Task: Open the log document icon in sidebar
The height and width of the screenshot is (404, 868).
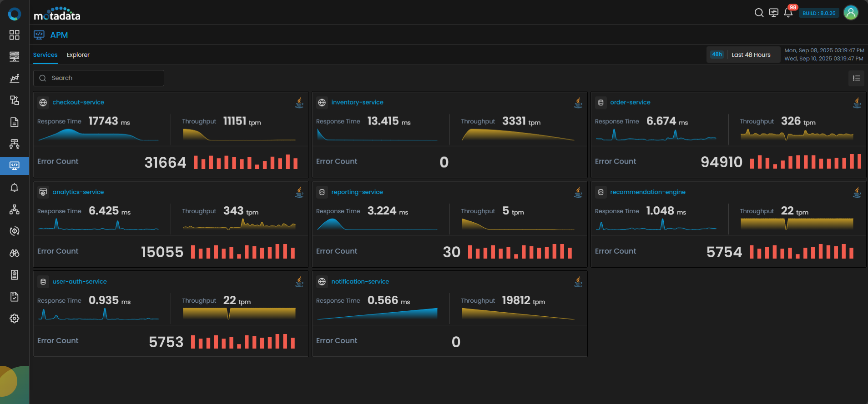Action: click(15, 122)
